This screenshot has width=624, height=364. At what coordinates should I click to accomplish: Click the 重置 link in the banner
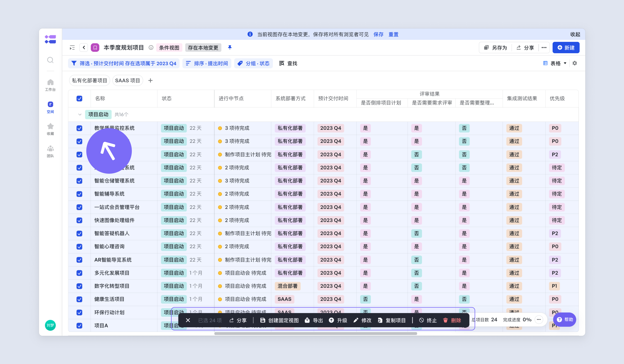tap(393, 34)
